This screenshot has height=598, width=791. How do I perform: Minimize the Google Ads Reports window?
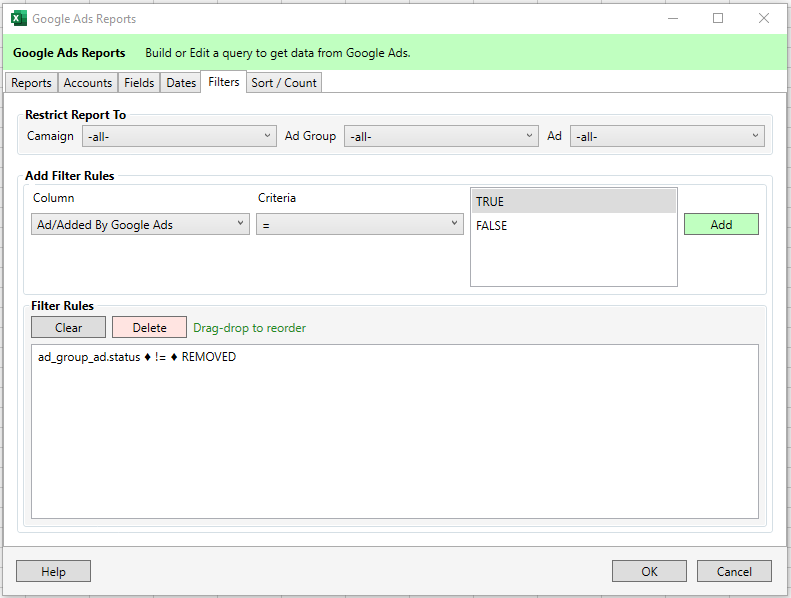pyautogui.click(x=673, y=19)
